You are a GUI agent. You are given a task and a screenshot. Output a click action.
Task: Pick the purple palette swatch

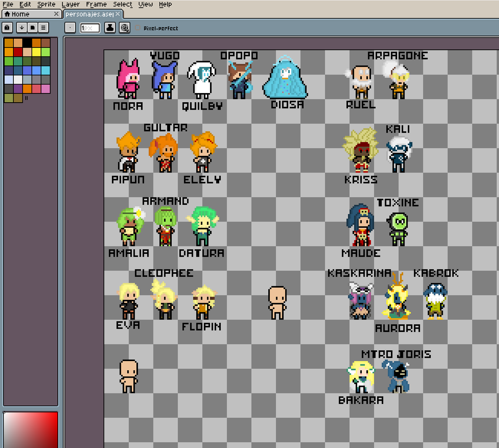point(18,89)
